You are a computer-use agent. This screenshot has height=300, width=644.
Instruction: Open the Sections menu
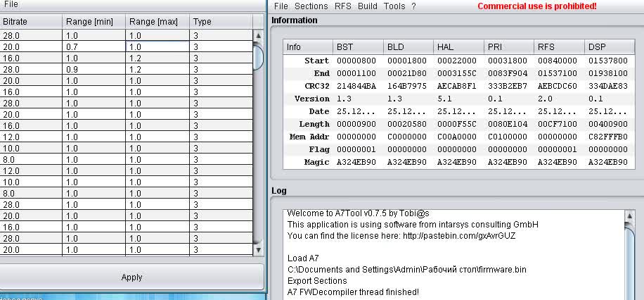311,6
